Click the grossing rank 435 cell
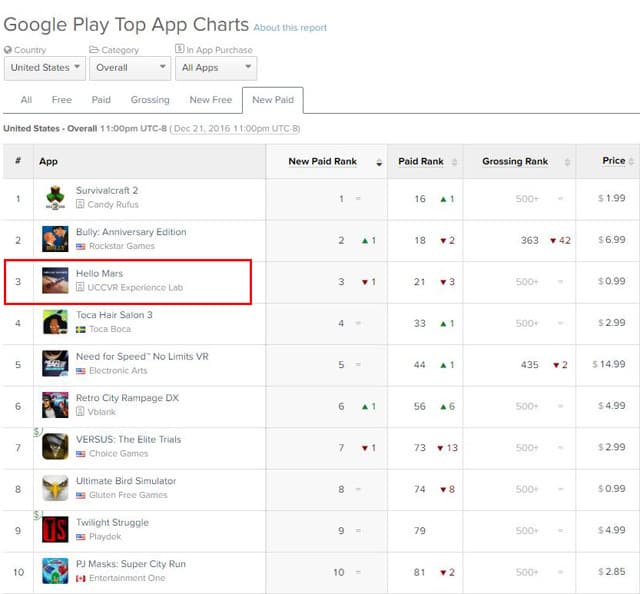Screen dimensions: 640x594 [529, 365]
